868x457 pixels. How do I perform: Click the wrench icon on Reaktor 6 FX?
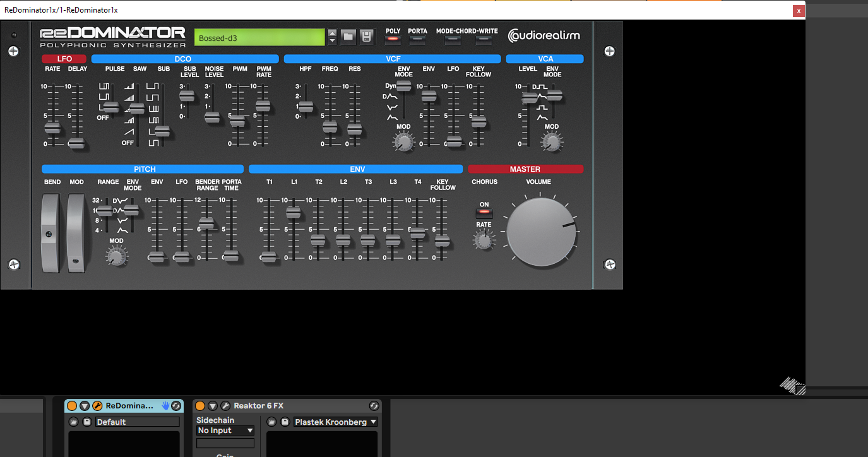[x=225, y=406]
